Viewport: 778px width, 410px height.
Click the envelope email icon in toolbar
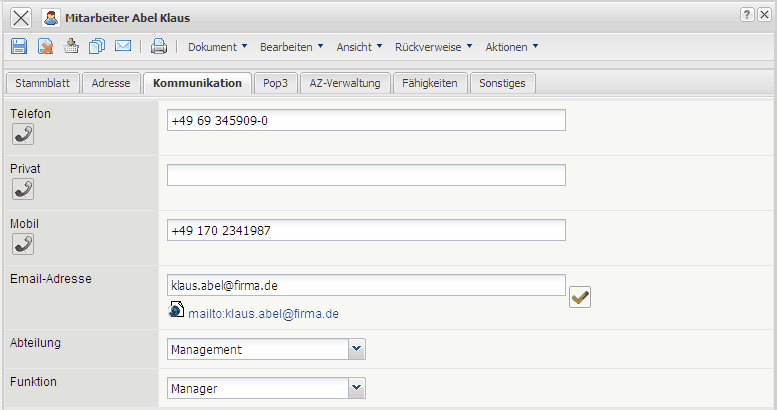[123, 46]
